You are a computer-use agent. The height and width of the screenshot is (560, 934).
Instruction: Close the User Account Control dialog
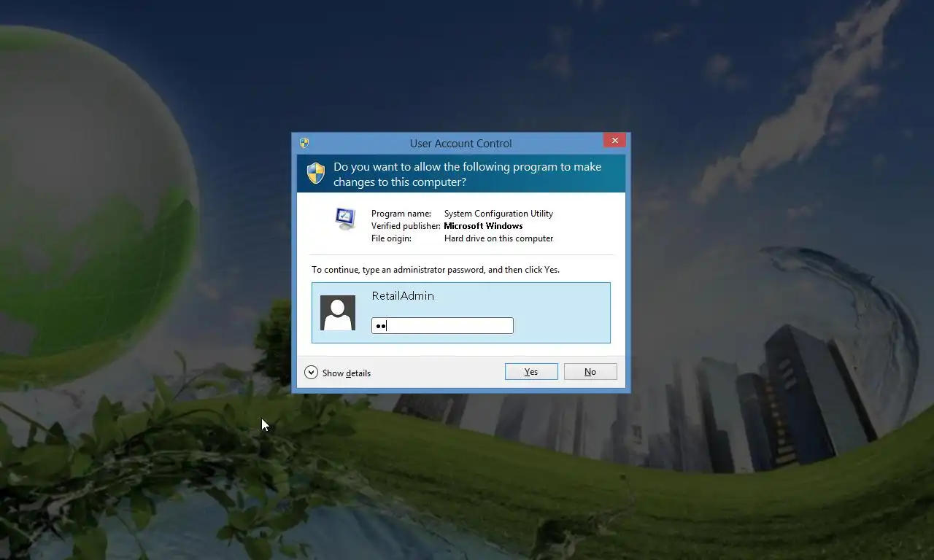[614, 140]
